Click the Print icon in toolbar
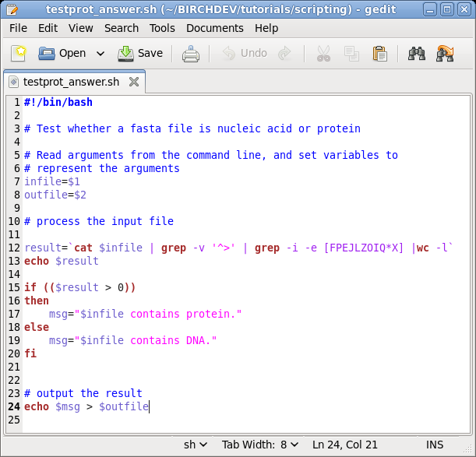Screen dimensions: 476x457 point(191,54)
